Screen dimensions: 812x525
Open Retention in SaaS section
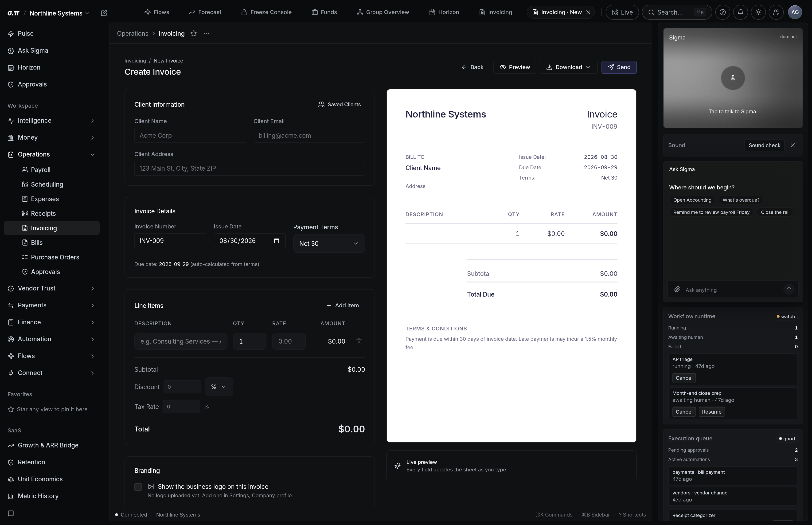(x=51, y=462)
